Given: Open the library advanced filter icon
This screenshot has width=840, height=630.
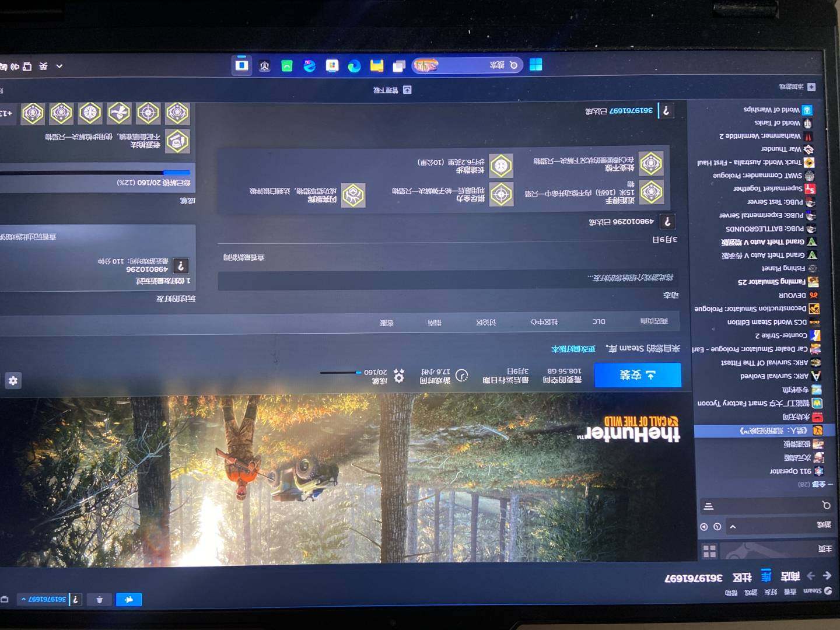Looking at the screenshot, I should [x=709, y=506].
